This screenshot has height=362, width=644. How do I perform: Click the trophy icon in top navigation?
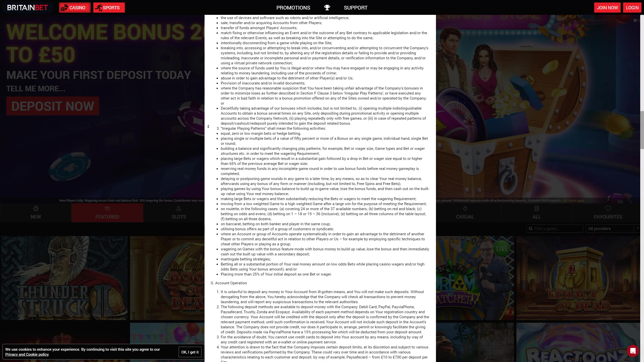[327, 8]
